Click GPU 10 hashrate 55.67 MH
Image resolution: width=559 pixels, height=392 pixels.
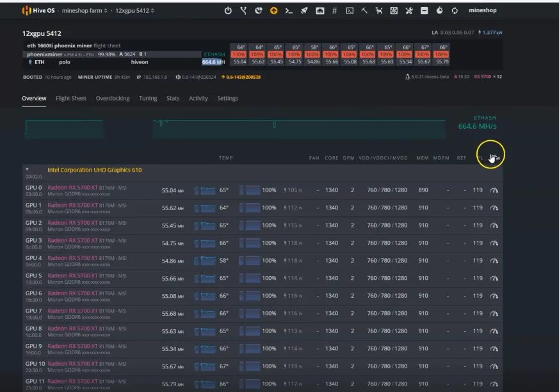pyautogui.click(x=172, y=366)
